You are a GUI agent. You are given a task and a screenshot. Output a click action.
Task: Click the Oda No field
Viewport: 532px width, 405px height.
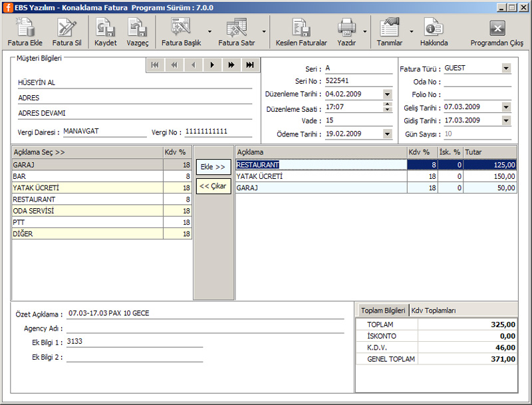(x=477, y=82)
